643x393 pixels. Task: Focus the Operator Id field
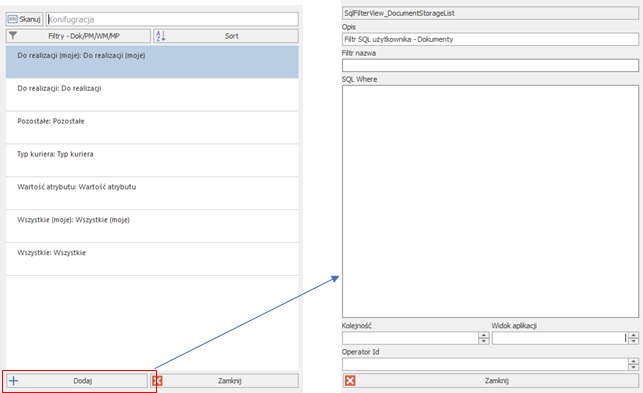click(x=485, y=364)
